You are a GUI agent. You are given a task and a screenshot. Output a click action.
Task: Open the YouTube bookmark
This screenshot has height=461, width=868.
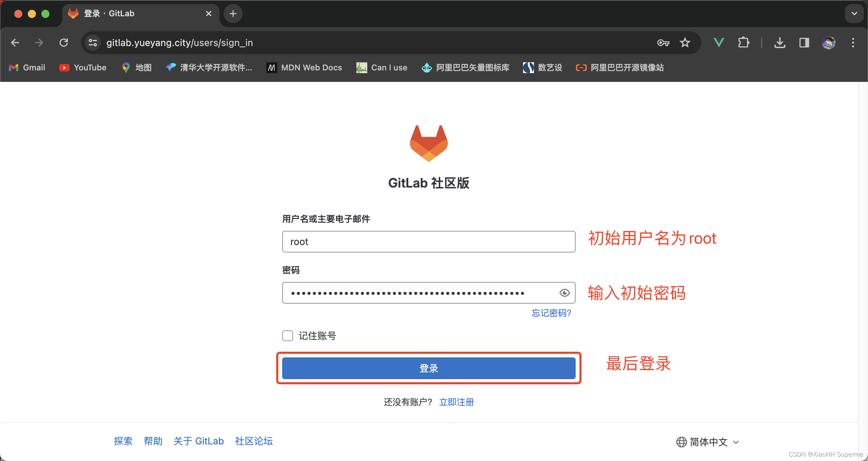click(x=82, y=67)
